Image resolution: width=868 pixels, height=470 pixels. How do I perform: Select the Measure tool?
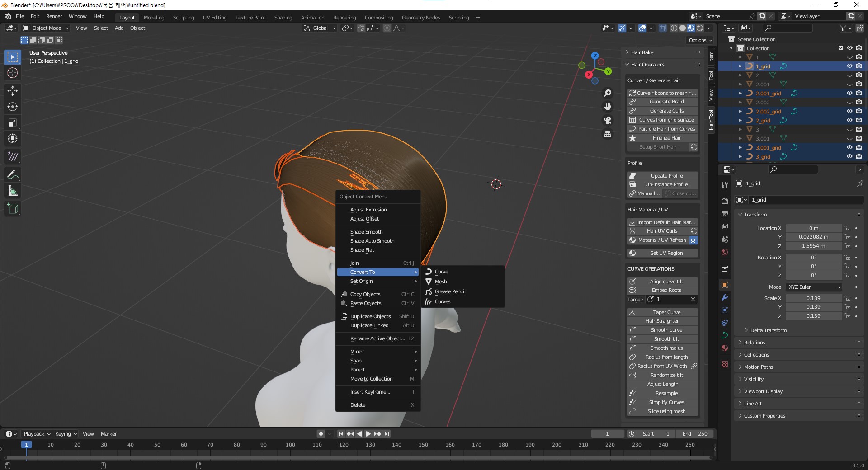pyautogui.click(x=13, y=191)
